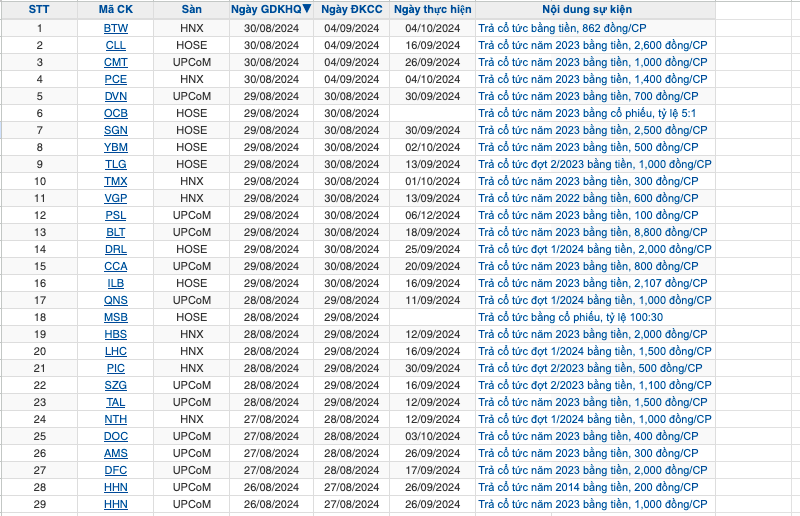Open the VGP stock code link

(116, 198)
